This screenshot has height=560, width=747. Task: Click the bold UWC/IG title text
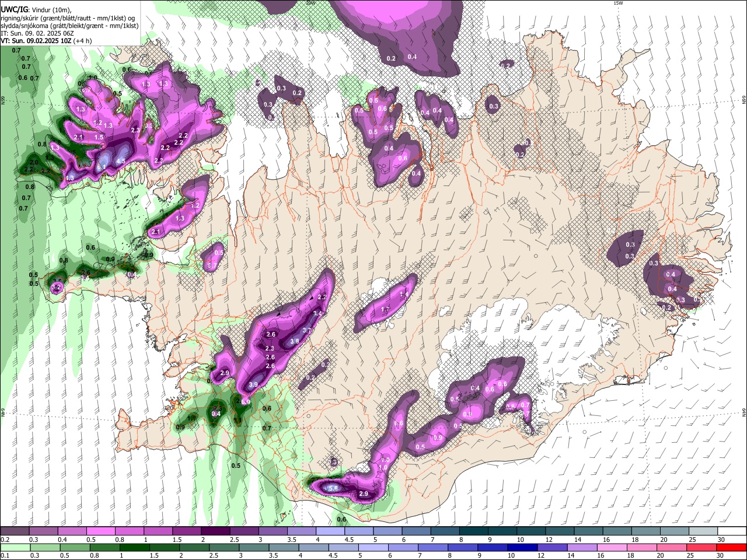pyautogui.click(x=15, y=9)
